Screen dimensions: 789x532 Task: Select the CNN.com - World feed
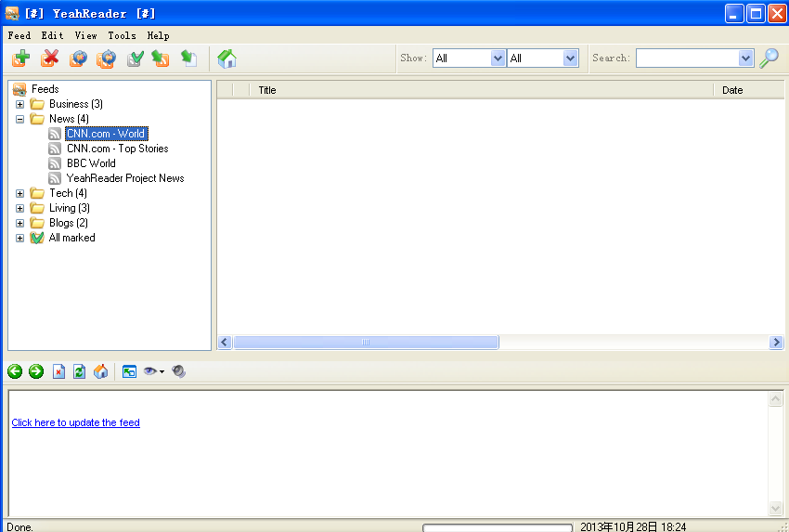tap(106, 134)
